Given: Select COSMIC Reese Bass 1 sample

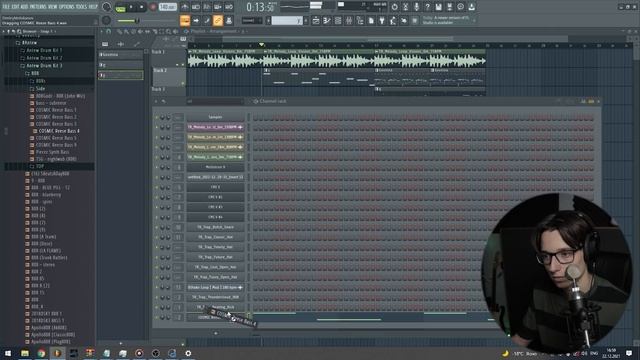Looking at the screenshot, I should tap(53, 110).
